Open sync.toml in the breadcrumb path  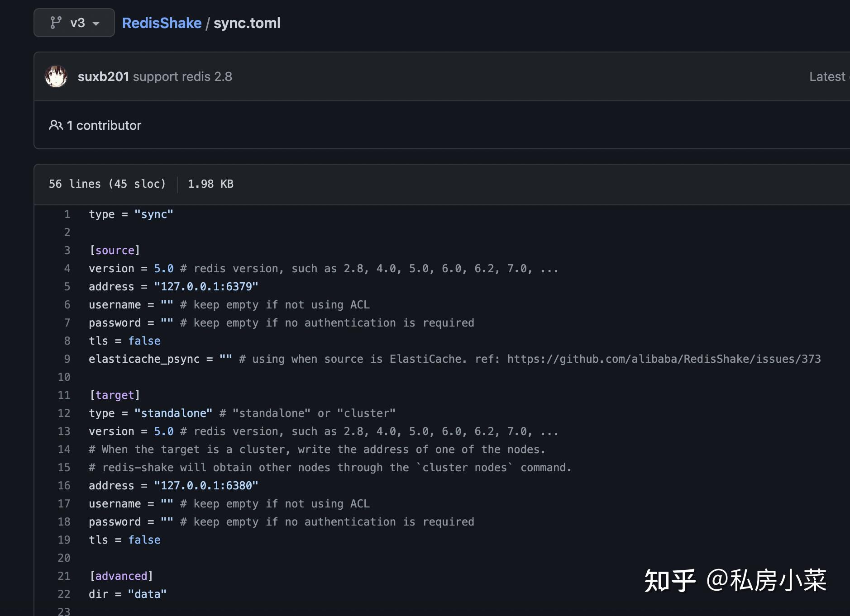247,23
